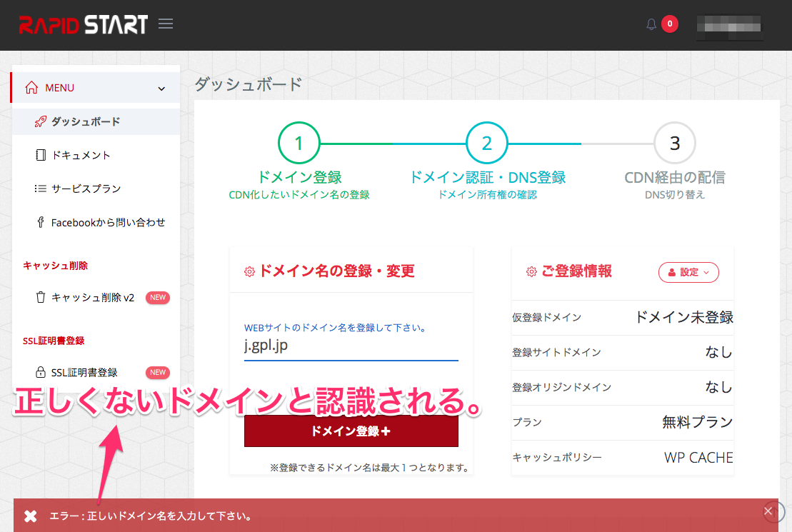Open the 設定 dropdown button
Screen dimensions: 792x532
[x=688, y=272]
